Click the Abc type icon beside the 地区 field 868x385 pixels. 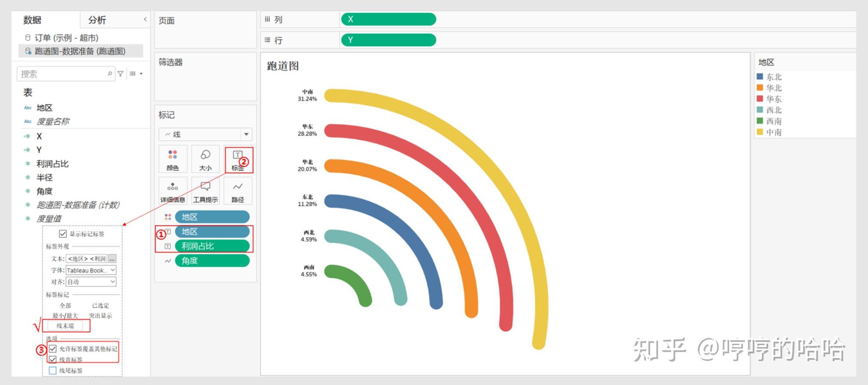click(28, 108)
